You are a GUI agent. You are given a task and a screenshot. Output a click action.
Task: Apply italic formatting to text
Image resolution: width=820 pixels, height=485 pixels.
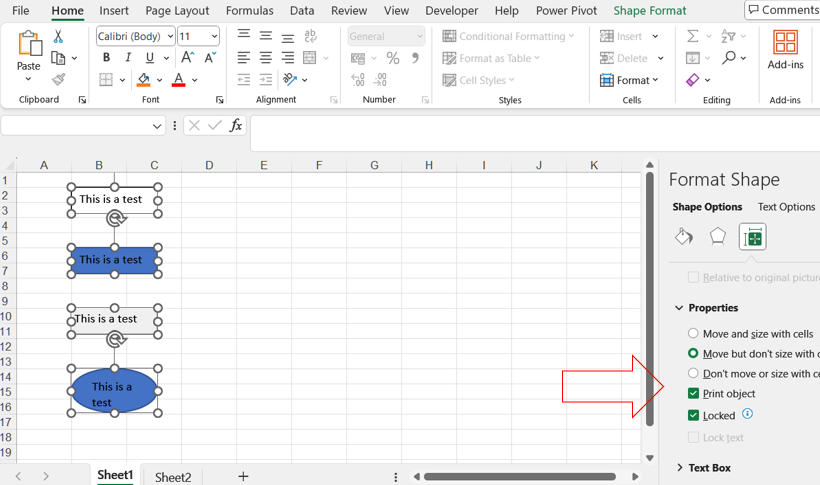coord(128,58)
